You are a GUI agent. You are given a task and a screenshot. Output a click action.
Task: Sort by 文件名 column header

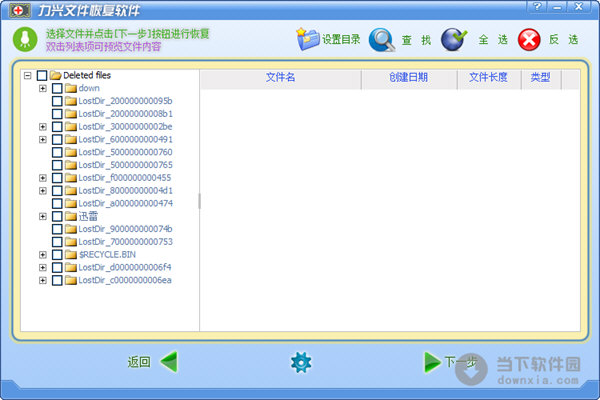(x=280, y=79)
